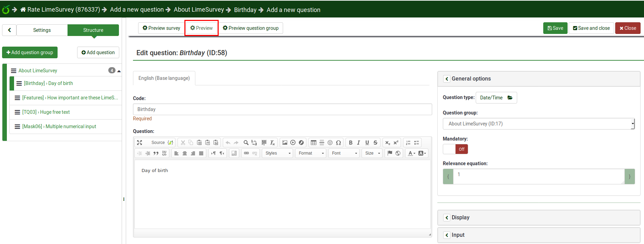This screenshot has height=244, width=644.
Task: Click the insert link icon
Action: tap(246, 153)
